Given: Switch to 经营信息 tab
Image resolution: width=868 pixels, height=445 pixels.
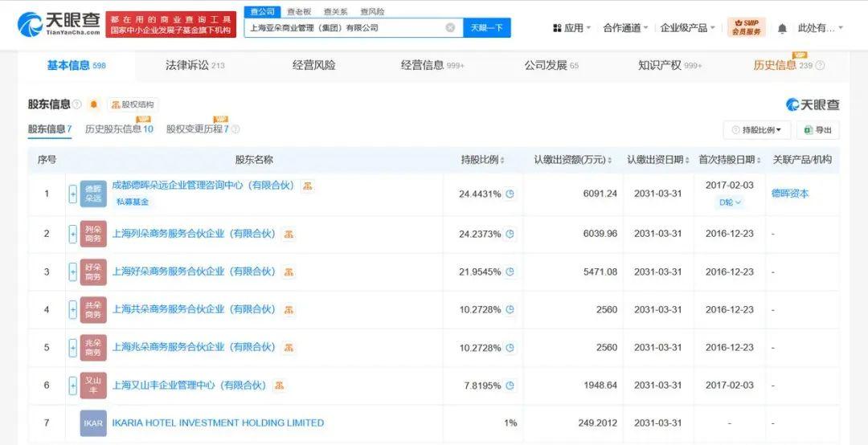Looking at the screenshot, I should (432, 65).
